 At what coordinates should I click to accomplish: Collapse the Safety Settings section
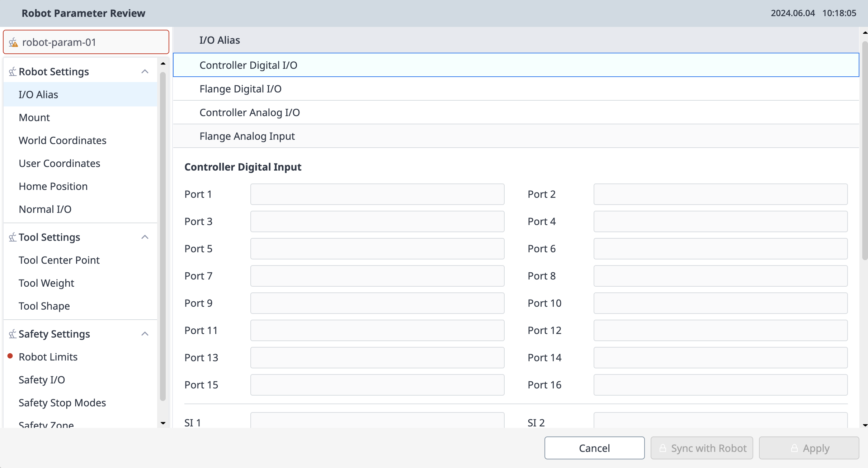click(x=145, y=334)
